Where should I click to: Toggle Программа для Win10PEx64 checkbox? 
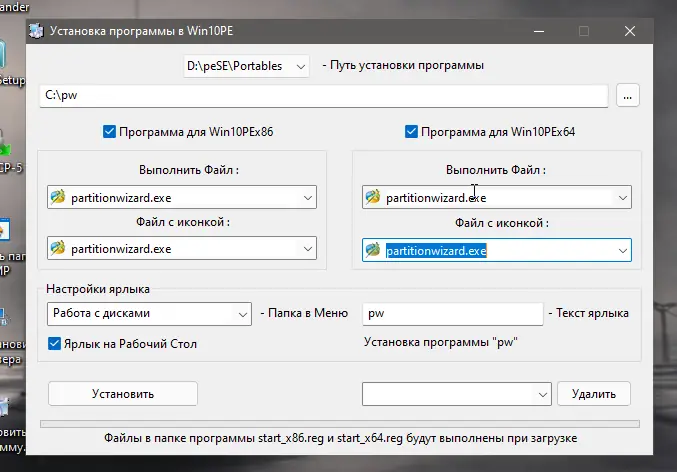coord(411,131)
